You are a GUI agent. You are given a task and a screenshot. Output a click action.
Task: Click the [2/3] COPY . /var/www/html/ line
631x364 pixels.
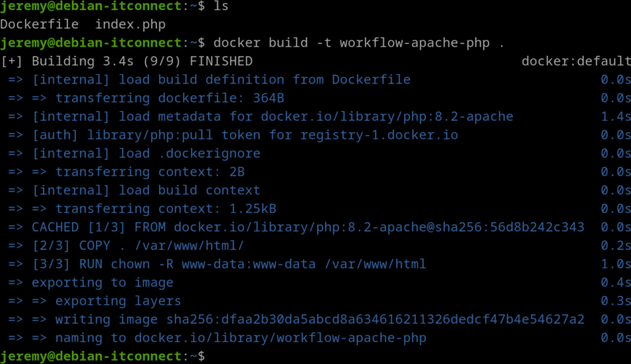138,246
